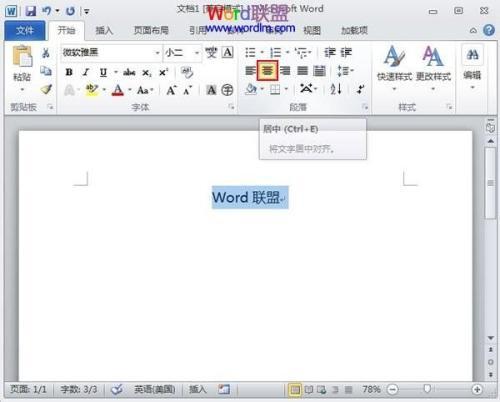Toggle the Center alignment button
This screenshot has width=500, height=402.
click(267, 70)
